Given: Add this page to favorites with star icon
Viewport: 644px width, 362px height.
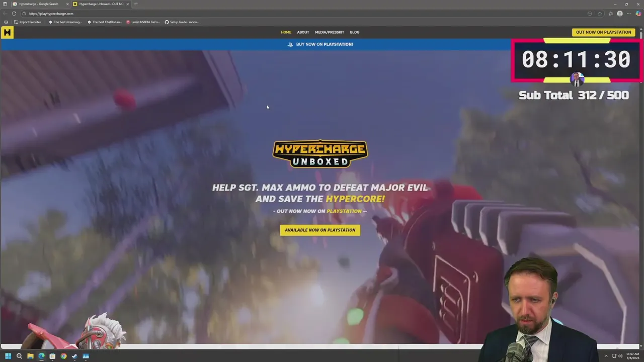Looking at the screenshot, I should pyautogui.click(x=600, y=14).
